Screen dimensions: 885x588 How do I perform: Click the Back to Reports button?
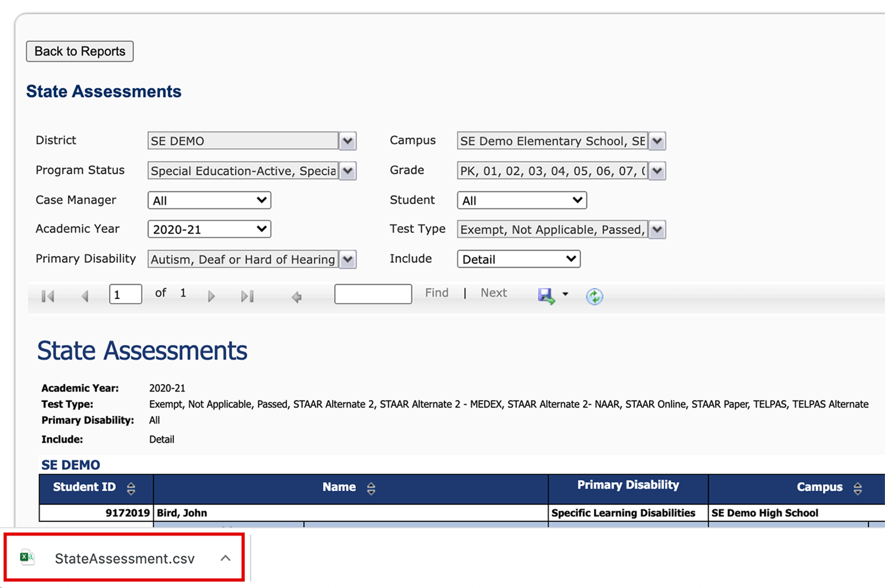click(80, 51)
